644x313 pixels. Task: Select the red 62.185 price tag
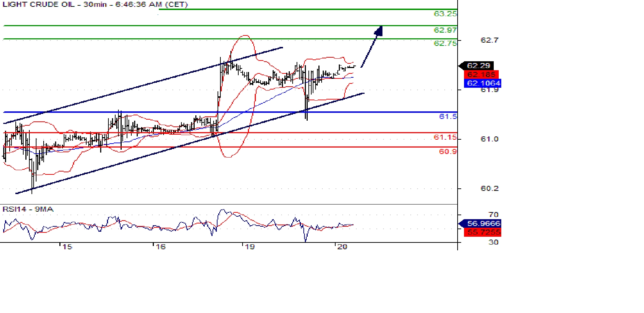coord(481,74)
